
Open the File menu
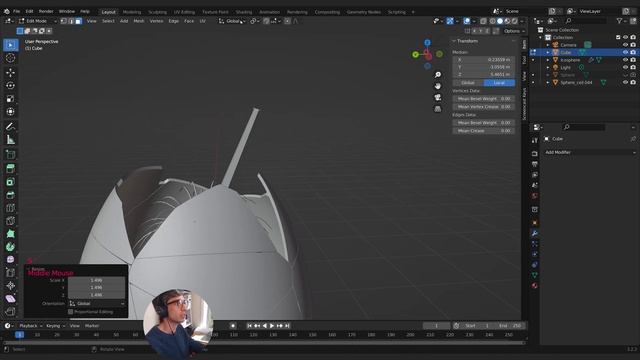[17, 11]
